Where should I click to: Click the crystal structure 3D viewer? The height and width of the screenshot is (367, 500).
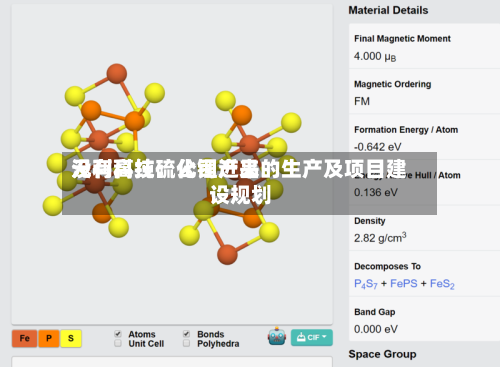point(172,164)
